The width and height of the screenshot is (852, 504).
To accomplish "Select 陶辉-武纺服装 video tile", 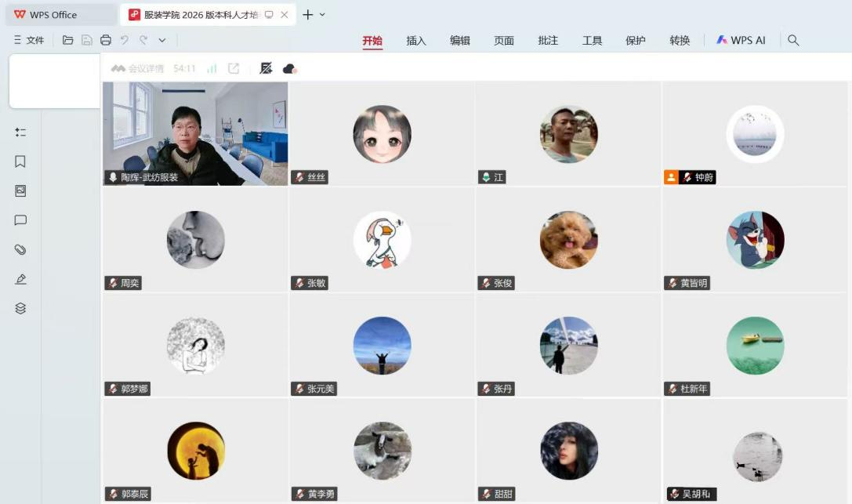I will pos(195,133).
